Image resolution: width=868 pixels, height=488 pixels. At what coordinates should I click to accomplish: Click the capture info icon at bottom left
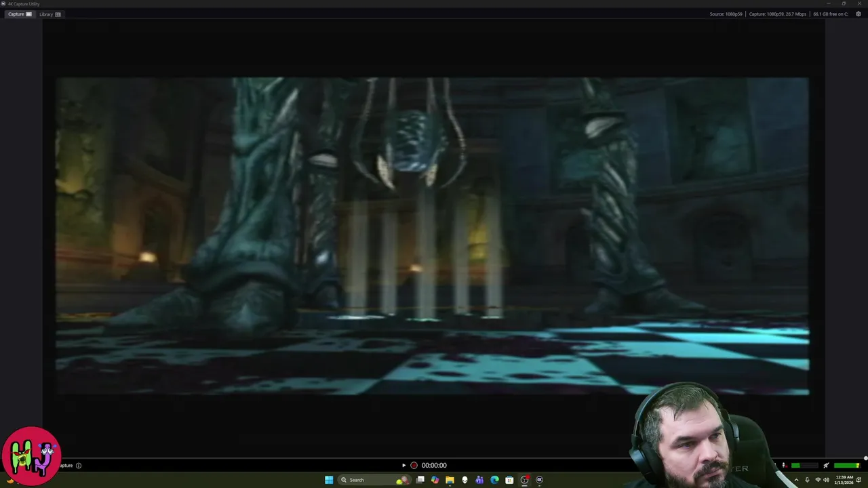point(79,465)
